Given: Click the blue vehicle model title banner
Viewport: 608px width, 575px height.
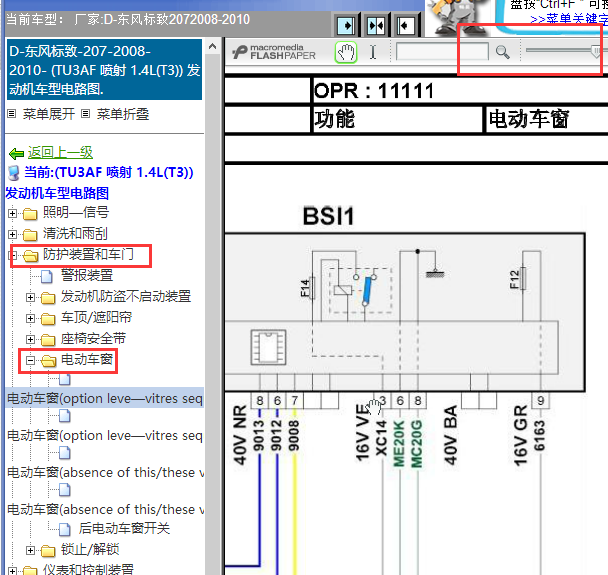Looking at the screenshot, I should (x=104, y=70).
